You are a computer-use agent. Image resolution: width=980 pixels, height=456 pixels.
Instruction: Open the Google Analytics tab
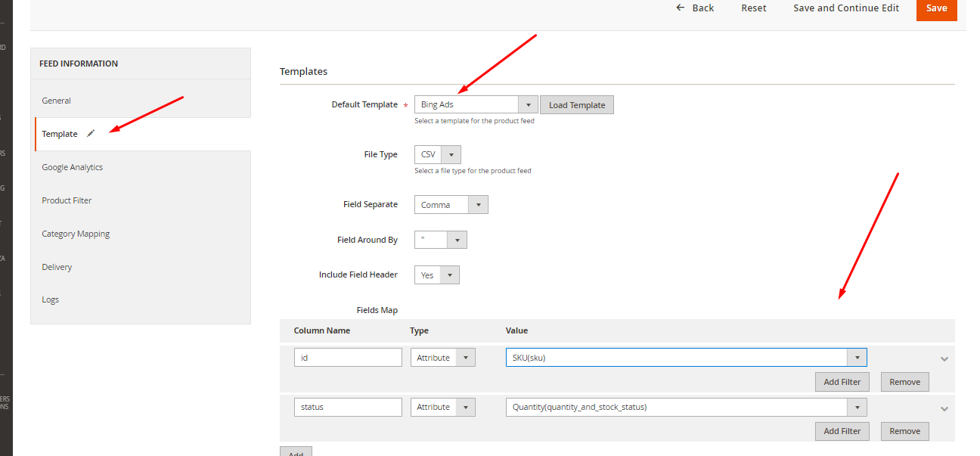pos(73,167)
